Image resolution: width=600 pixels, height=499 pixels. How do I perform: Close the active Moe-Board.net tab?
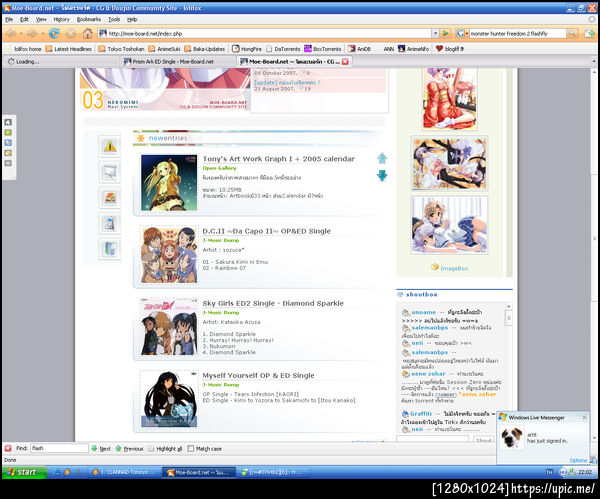coord(345,62)
